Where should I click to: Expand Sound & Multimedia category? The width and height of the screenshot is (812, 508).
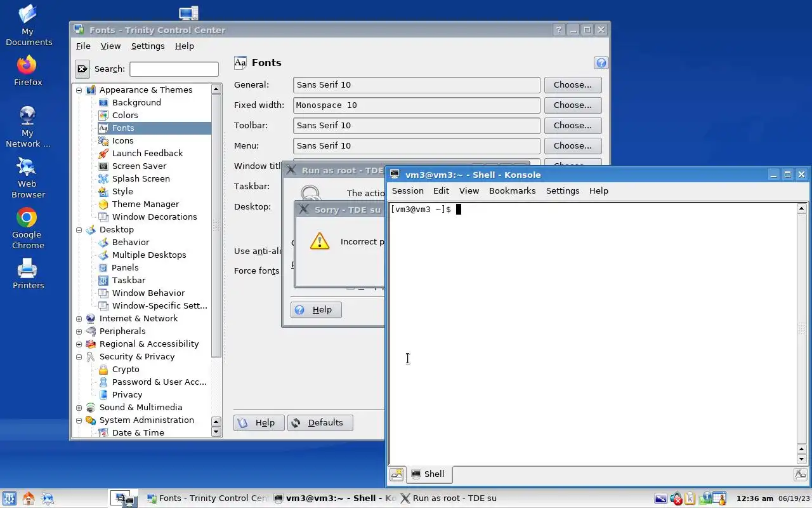pos(79,407)
